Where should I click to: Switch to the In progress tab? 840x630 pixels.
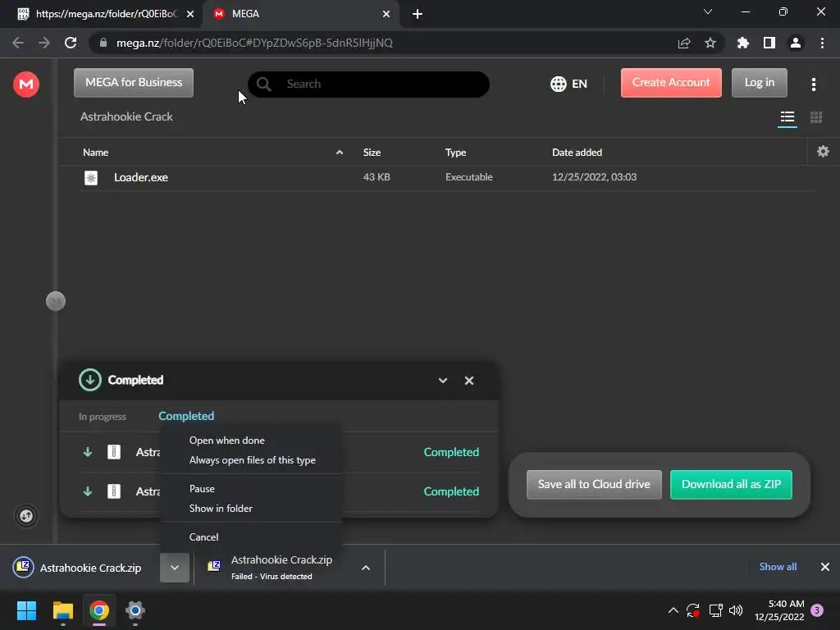(x=103, y=416)
